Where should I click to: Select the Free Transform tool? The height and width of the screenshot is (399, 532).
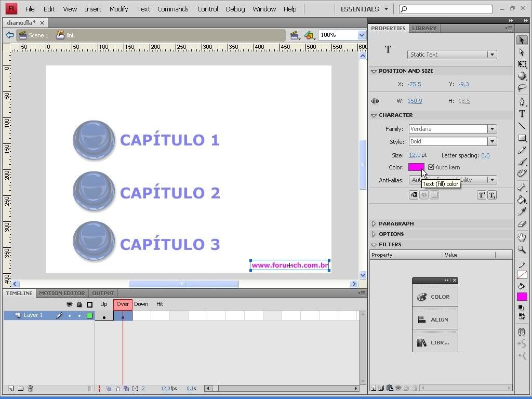coord(522,64)
